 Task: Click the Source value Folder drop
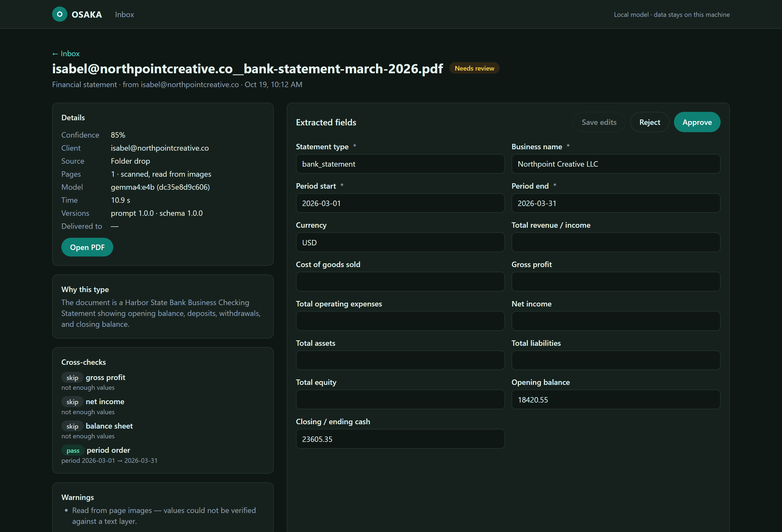130,161
